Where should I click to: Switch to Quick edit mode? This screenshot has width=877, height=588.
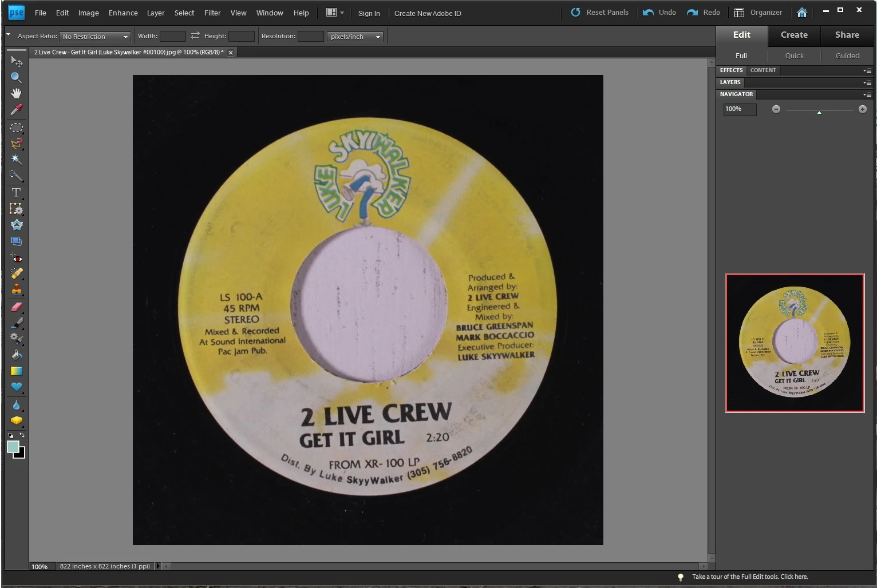pyautogui.click(x=794, y=55)
